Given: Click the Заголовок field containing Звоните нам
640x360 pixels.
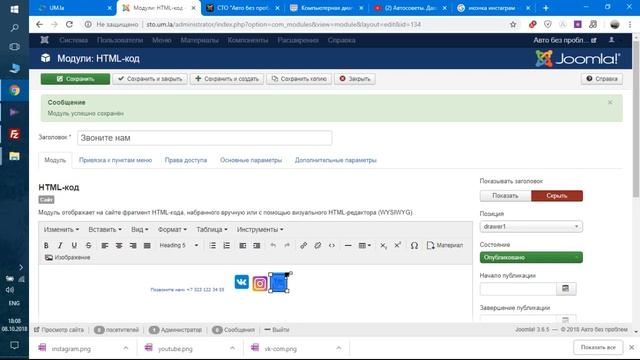Looking at the screenshot, I should 204,138.
